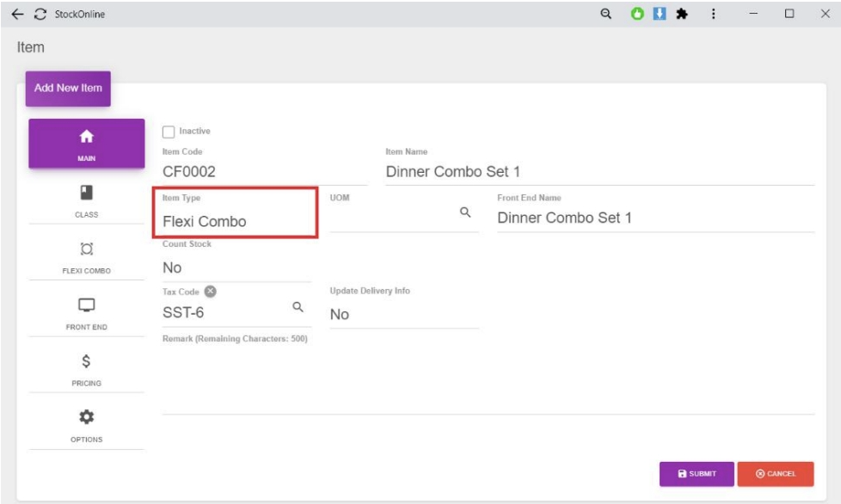Change the Update Delivery Info selection
The width and height of the screenshot is (841, 504).
coord(402,314)
